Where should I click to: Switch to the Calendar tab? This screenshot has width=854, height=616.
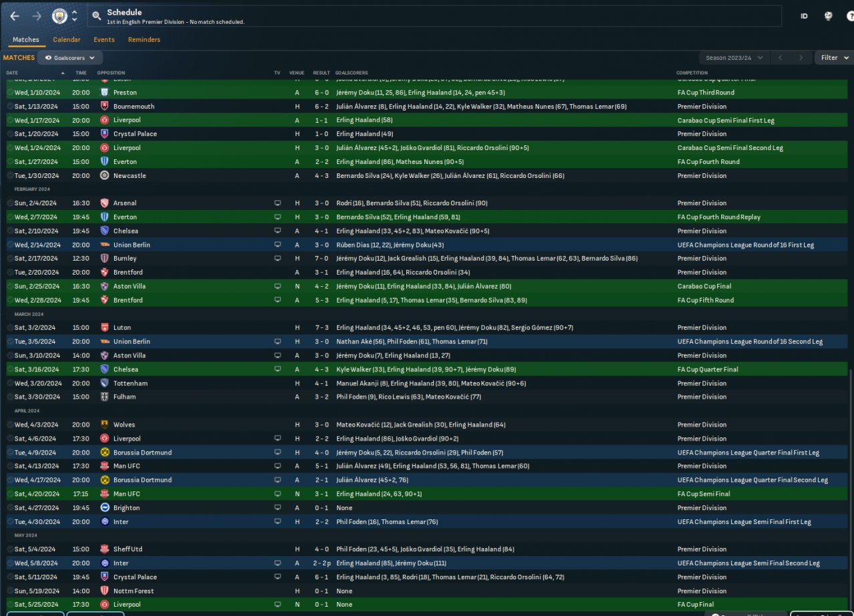[66, 40]
